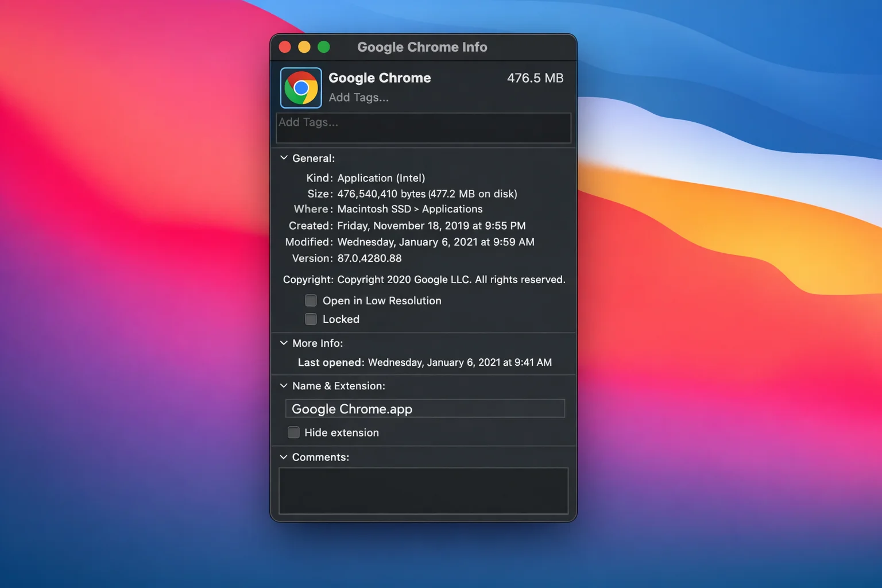Viewport: 882px width, 588px height.
Task: Click the Add Tags field under the header
Action: [424, 127]
